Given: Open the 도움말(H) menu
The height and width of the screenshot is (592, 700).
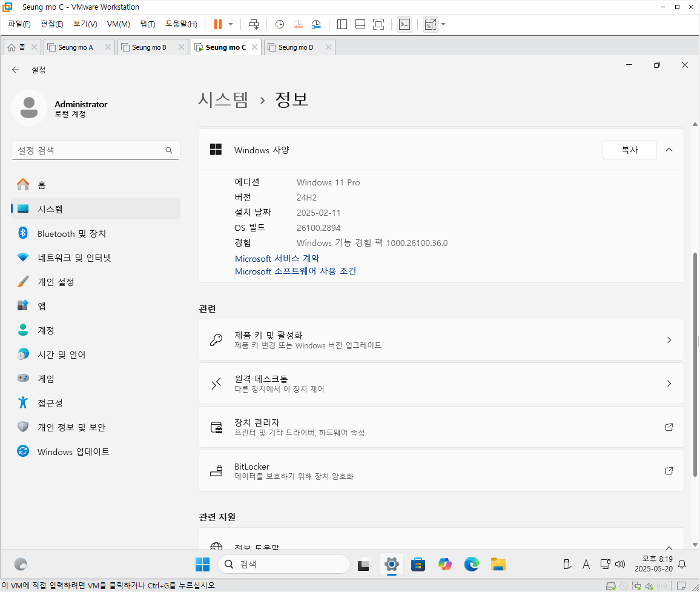Looking at the screenshot, I should click(x=181, y=24).
